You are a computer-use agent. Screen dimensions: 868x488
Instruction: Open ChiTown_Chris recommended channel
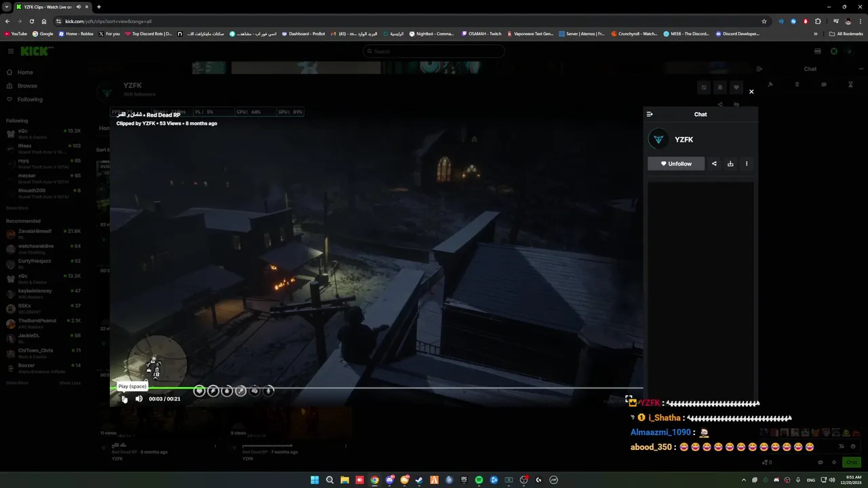[43, 353]
